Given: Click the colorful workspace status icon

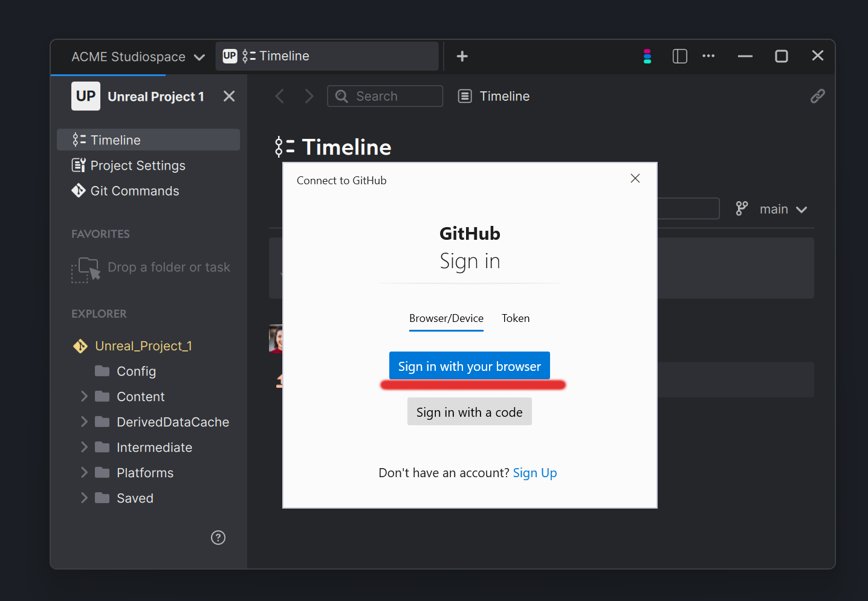Looking at the screenshot, I should [647, 56].
